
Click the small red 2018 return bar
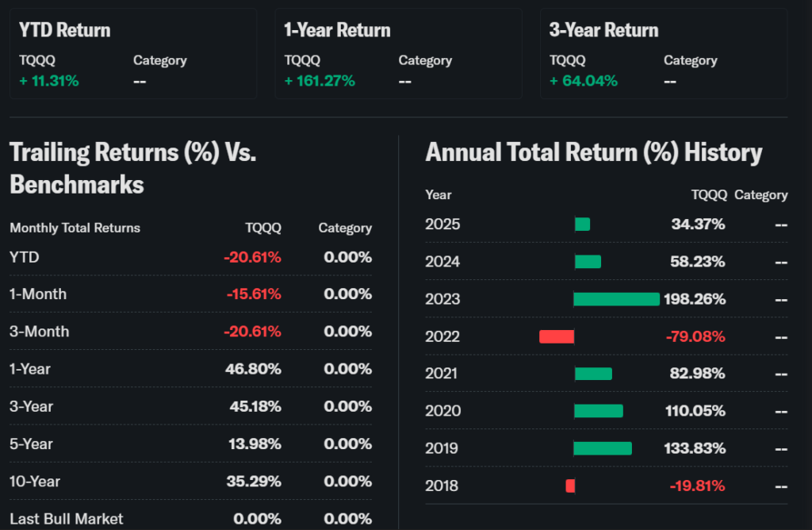pyautogui.click(x=570, y=486)
